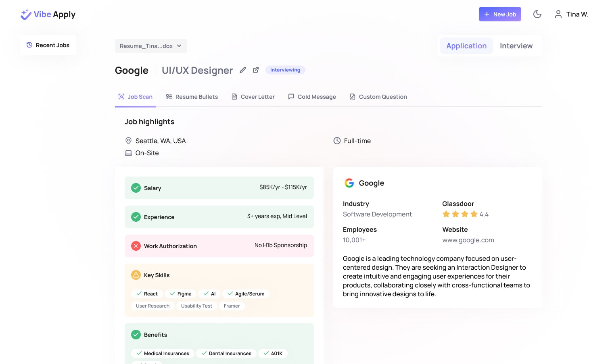Click the Custom Question document icon
Viewport: 610px width, 364px height.
click(353, 97)
